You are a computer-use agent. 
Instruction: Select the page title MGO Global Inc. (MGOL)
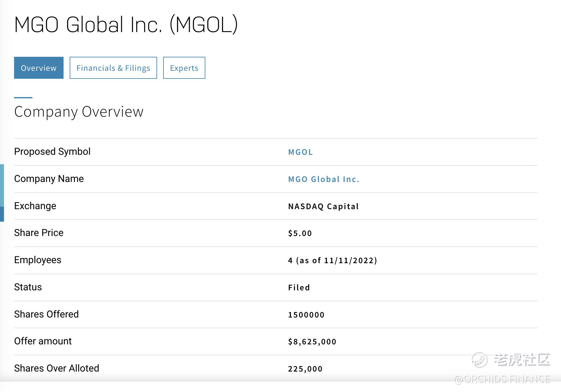126,25
